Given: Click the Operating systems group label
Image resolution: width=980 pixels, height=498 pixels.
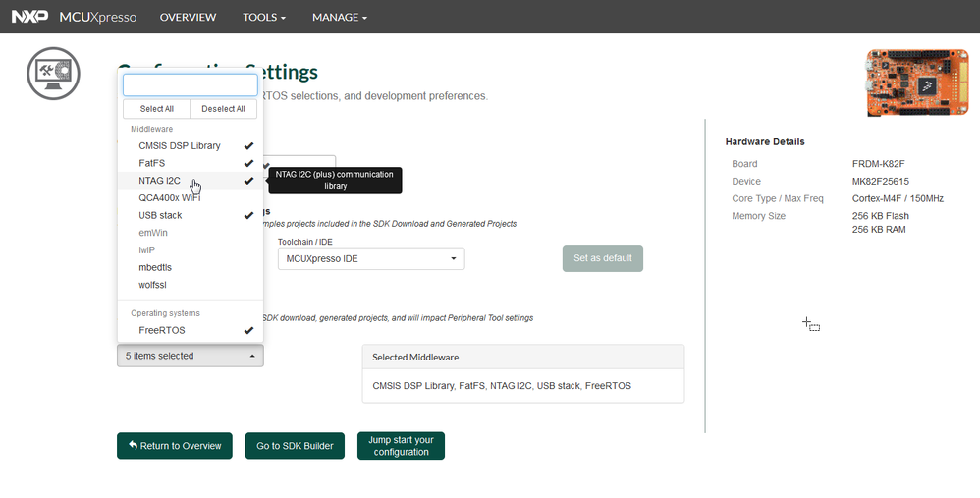Looking at the screenshot, I should click(x=166, y=313).
